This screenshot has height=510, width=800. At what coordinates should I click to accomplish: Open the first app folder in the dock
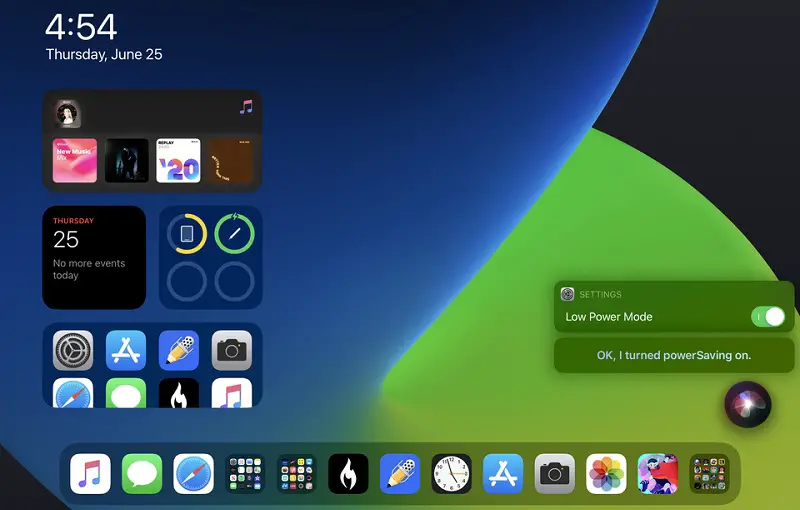pos(245,474)
